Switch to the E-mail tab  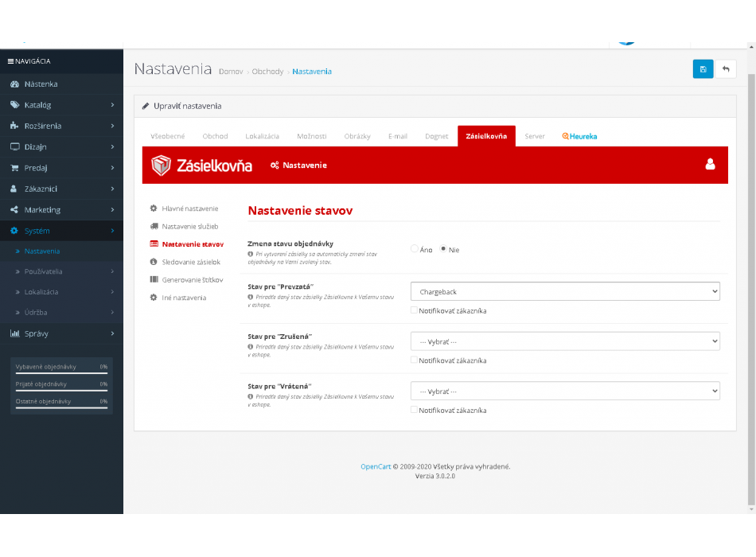(x=398, y=137)
